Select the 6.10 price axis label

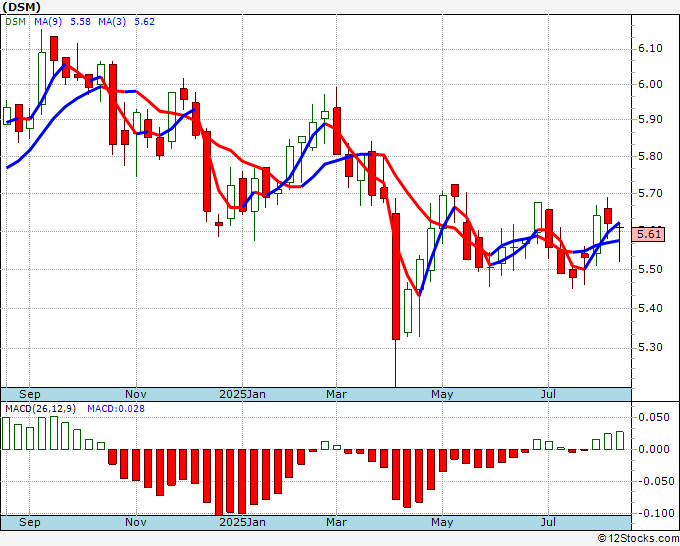[651, 48]
